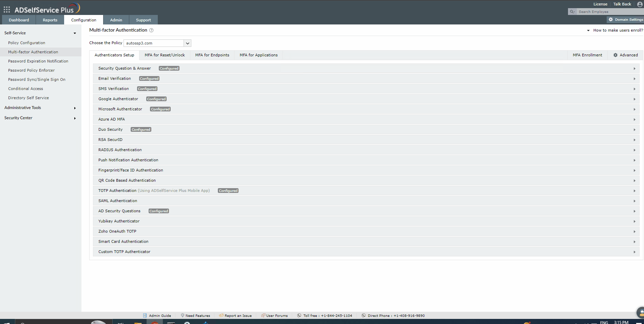
Task: Click the Custom TOTP Authenticator label
Action: coord(124,252)
